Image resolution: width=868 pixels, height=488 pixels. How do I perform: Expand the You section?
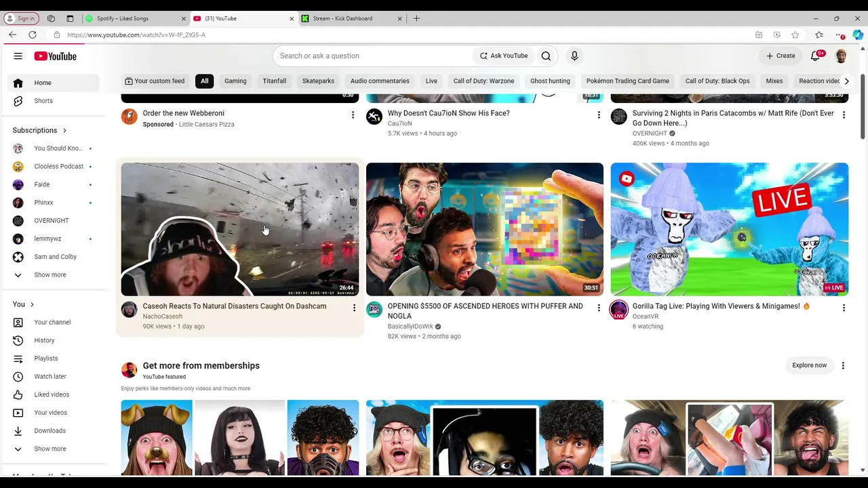pyautogui.click(x=24, y=304)
